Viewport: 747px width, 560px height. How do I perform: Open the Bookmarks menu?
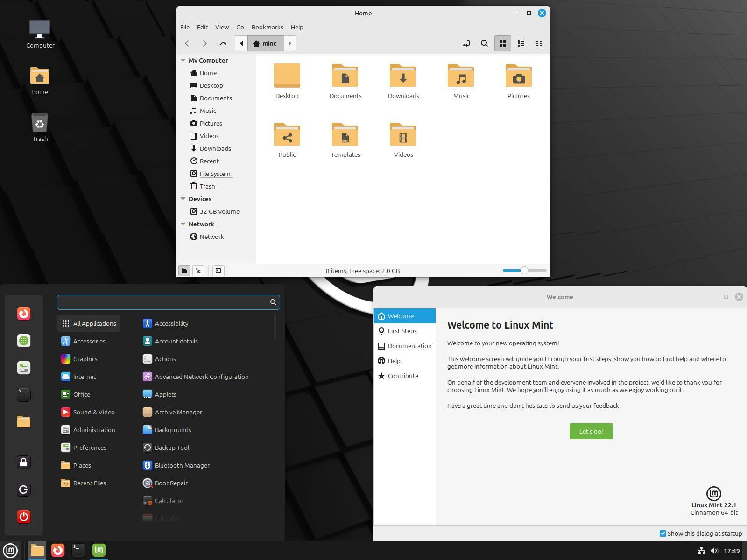coord(267,27)
